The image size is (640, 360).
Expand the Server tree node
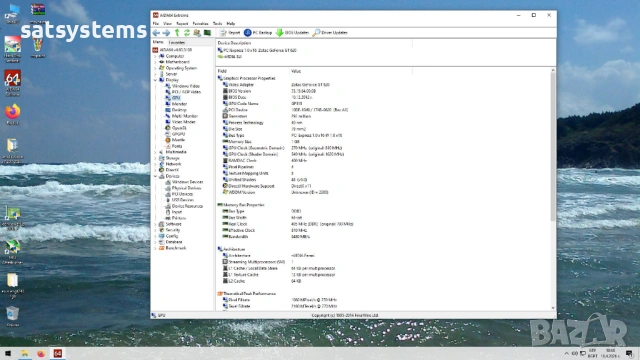point(155,74)
